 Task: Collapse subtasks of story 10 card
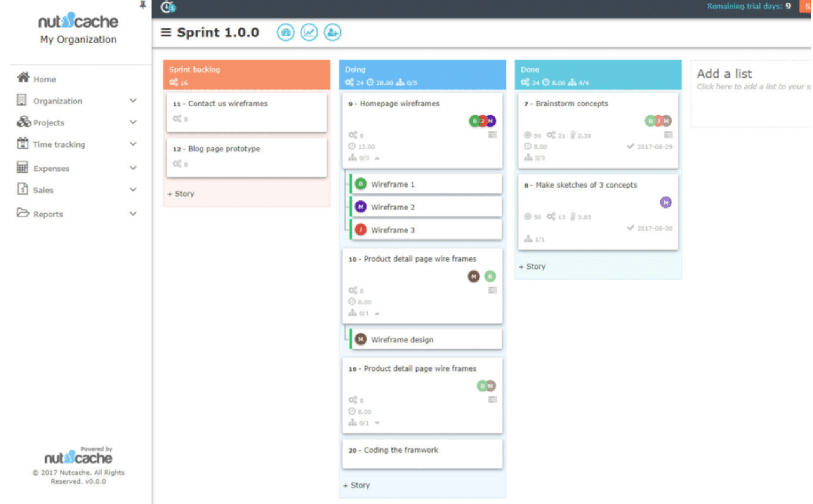(x=377, y=313)
